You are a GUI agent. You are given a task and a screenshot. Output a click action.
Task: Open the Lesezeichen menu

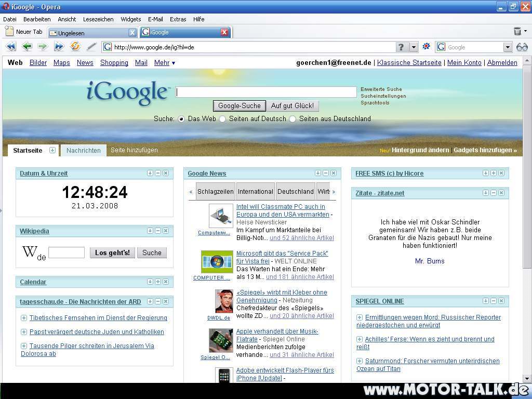click(x=98, y=19)
